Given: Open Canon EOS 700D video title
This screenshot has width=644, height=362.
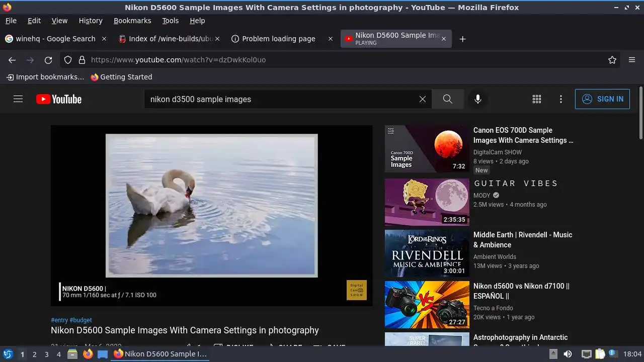Looking at the screenshot, I should click(523, 135).
